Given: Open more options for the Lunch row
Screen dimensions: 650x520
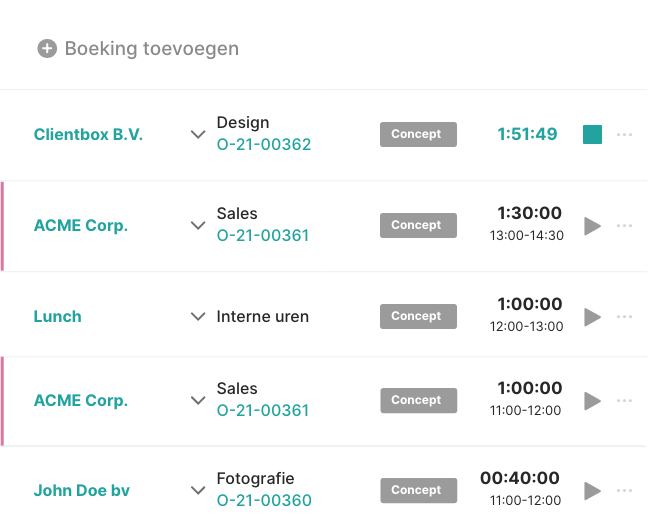Looking at the screenshot, I should point(625,317).
